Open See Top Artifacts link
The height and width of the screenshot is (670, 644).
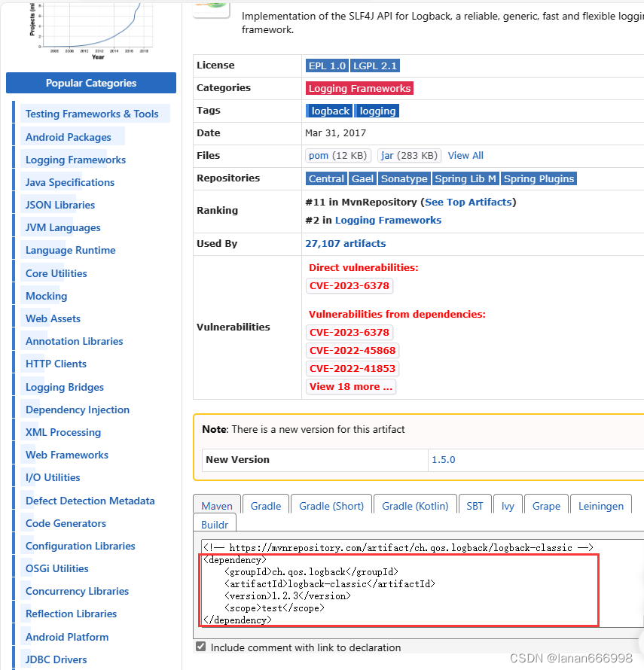(x=469, y=202)
